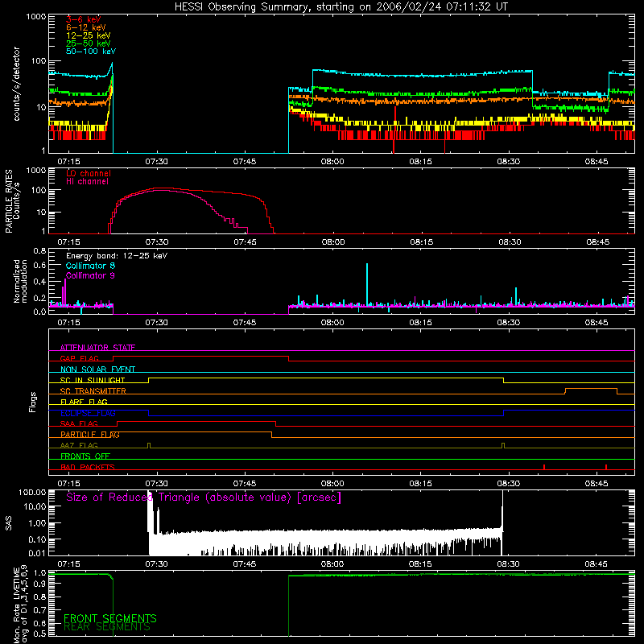Click the GAP FLAG label
644x644 pixels.
(x=79, y=358)
